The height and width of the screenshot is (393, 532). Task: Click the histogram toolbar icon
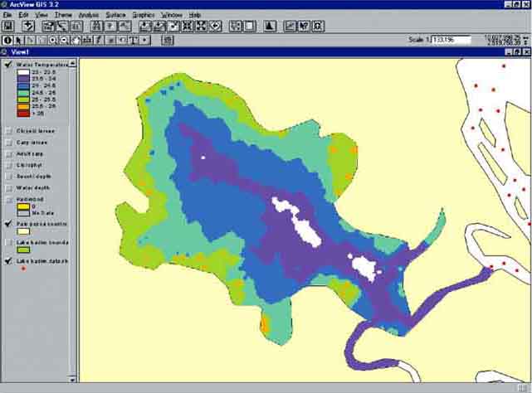pos(270,27)
